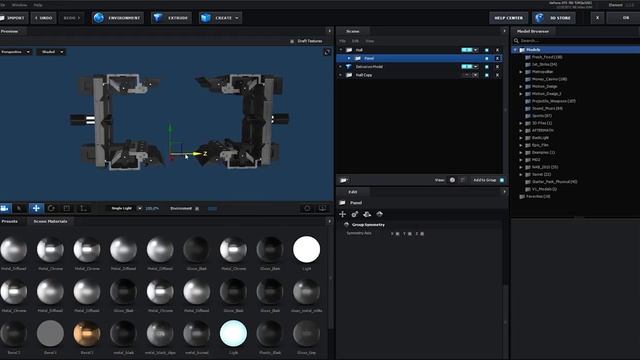Open the group number dropdown on Hall Copy
The image size is (640, 360).
[476, 75]
